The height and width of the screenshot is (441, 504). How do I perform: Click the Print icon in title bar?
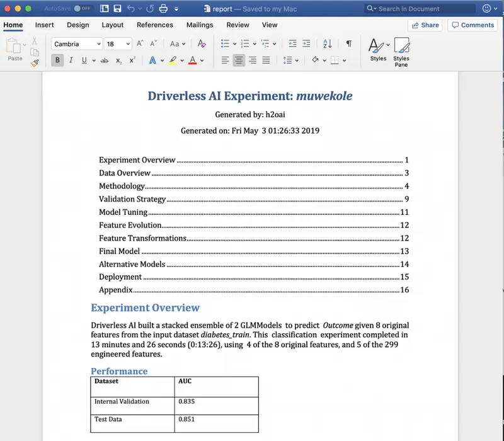click(163, 9)
